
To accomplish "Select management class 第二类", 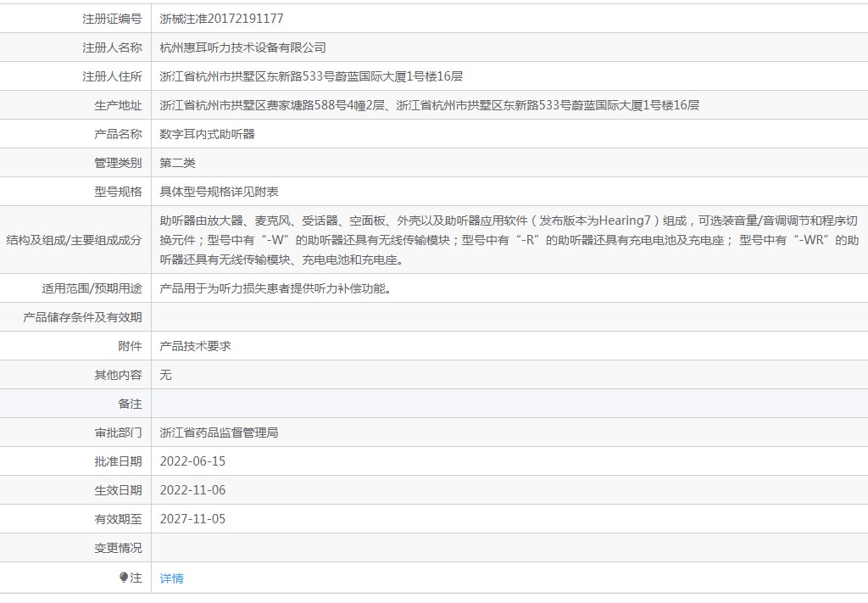I will [178, 163].
